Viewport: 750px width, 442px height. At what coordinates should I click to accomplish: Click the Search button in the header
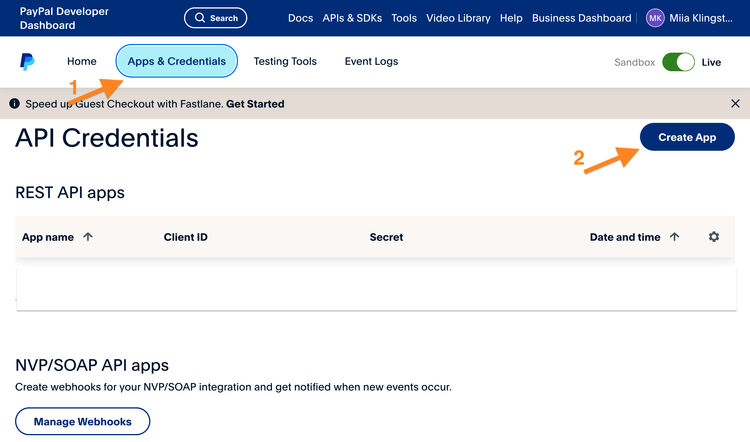[216, 18]
